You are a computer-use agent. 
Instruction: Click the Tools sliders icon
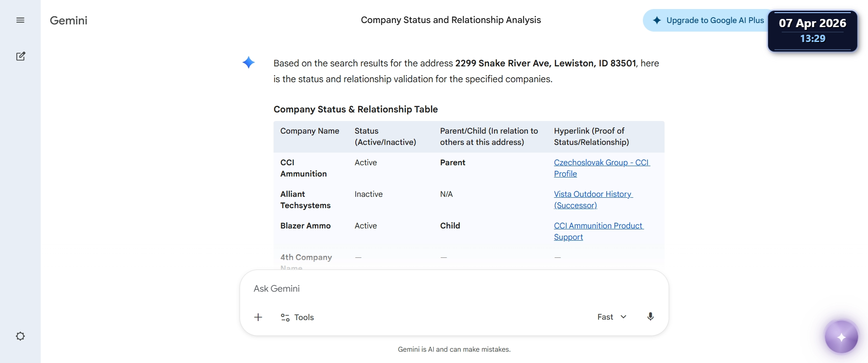coord(285,317)
